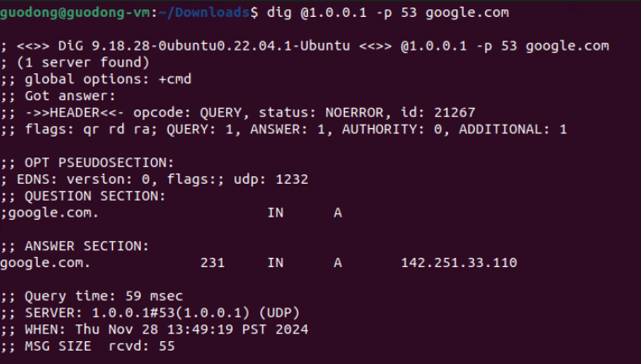
Task: Click the NOERROR status text
Action: click(x=353, y=113)
